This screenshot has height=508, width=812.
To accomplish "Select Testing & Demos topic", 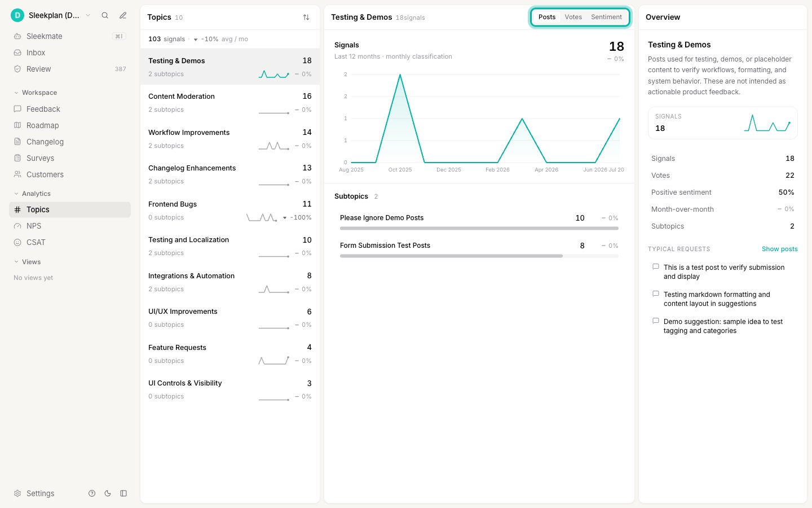I will 230,67.
